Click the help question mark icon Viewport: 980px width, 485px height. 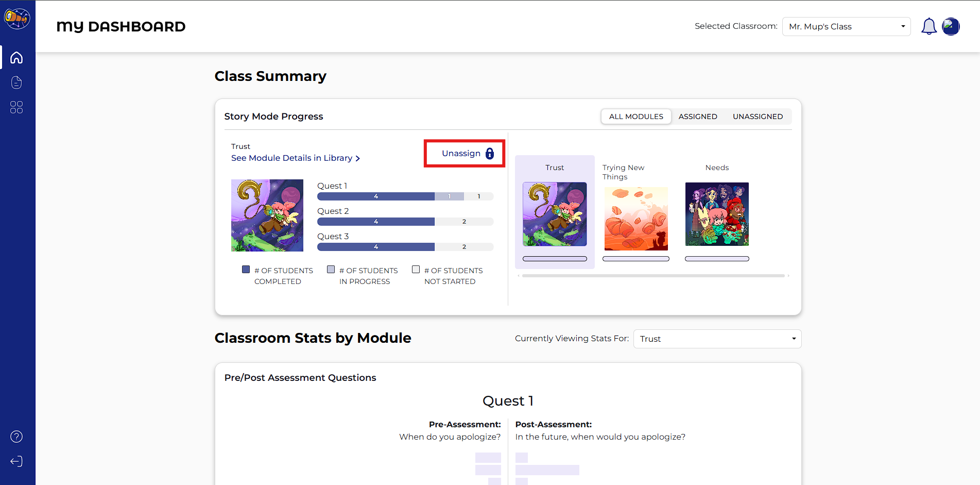coord(16,437)
